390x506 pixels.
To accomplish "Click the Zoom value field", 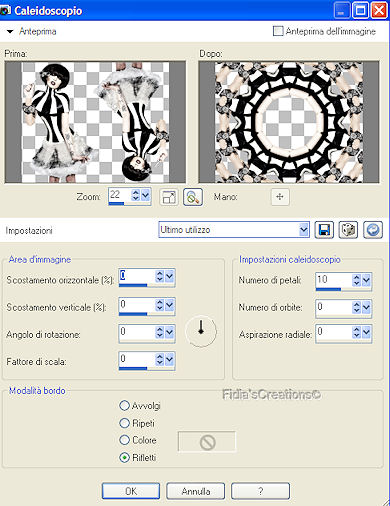I will pyautogui.click(x=119, y=195).
